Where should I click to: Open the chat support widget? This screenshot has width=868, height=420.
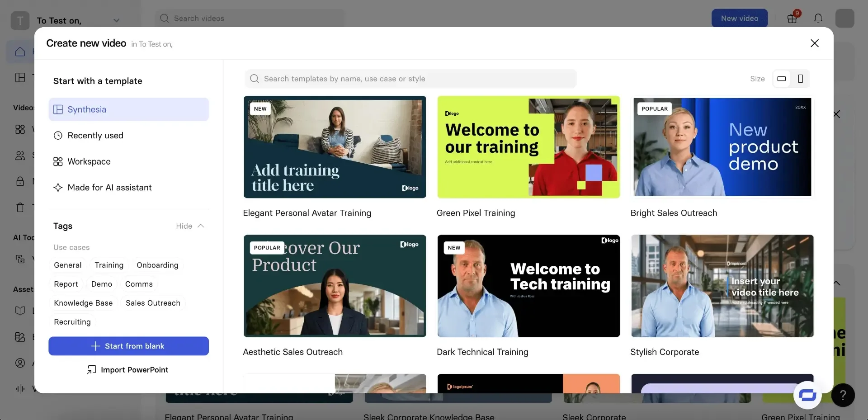(x=807, y=395)
